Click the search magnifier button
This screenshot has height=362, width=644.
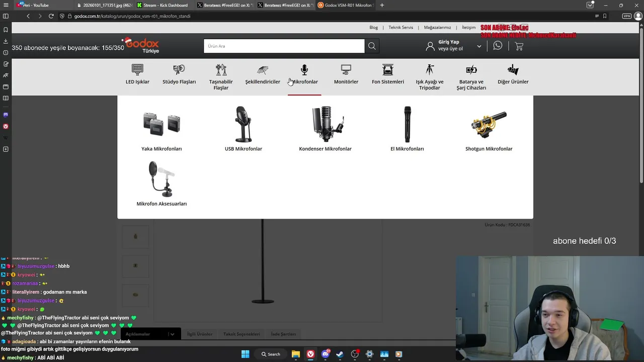click(372, 46)
